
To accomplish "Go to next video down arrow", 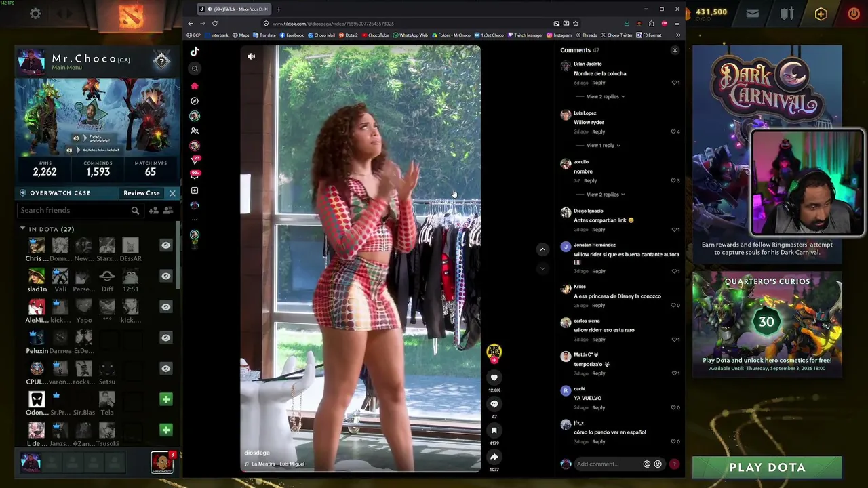I will (542, 268).
